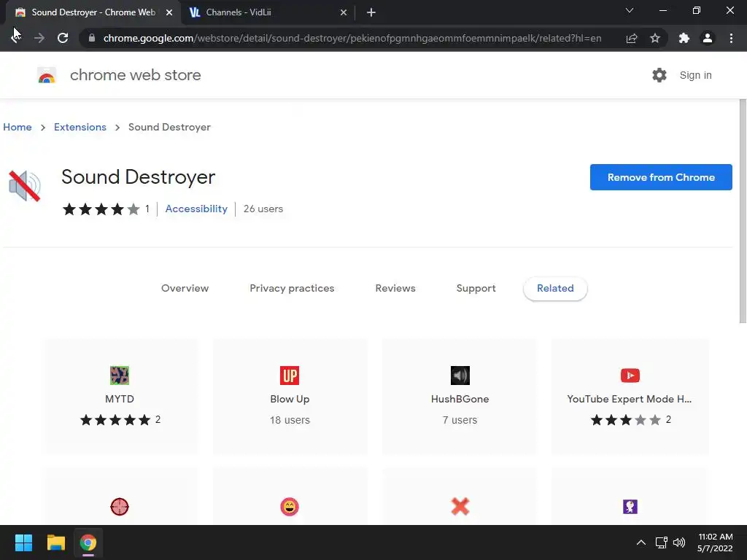
Task: Click the Sound Destroyer star rating
Action: click(x=101, y=209)
